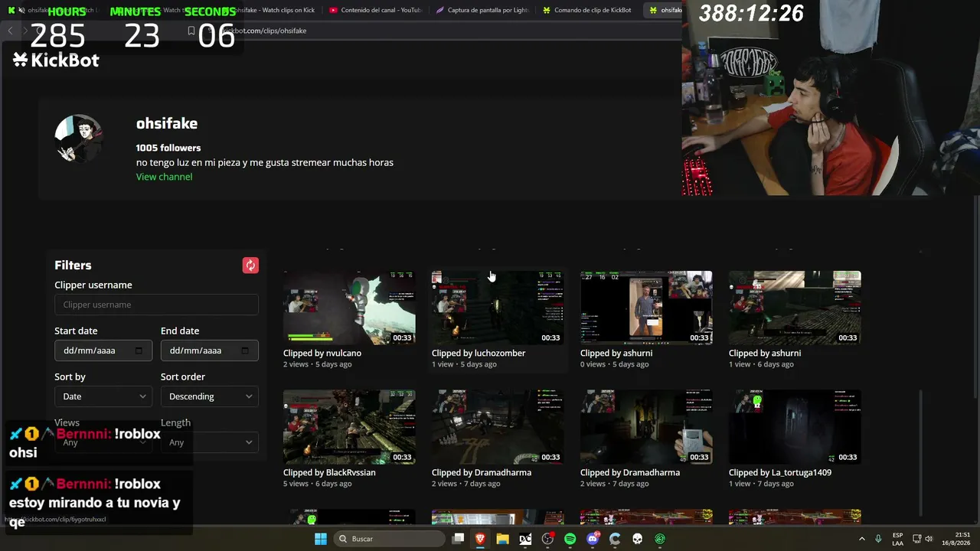Open Brave browser from the taskbar
This screenshot has height=551, width=980.
pyautogui.click(x=480, y=539)
